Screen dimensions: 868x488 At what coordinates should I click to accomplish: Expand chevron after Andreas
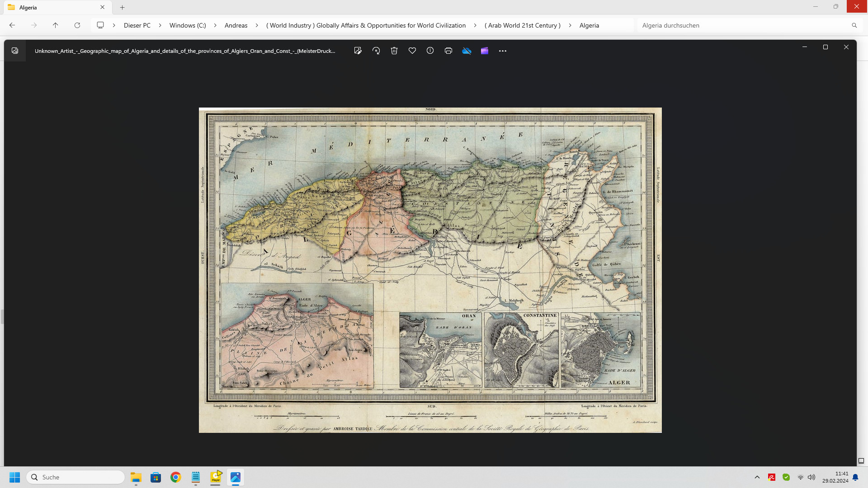pyautogui.click(x=257, y=25)
